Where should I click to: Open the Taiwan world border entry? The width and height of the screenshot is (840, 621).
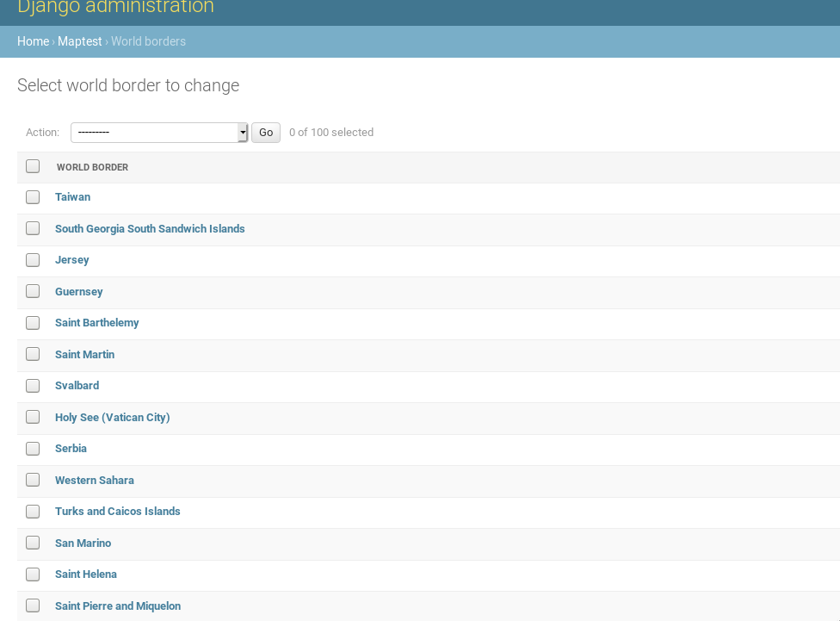[72, 197]
